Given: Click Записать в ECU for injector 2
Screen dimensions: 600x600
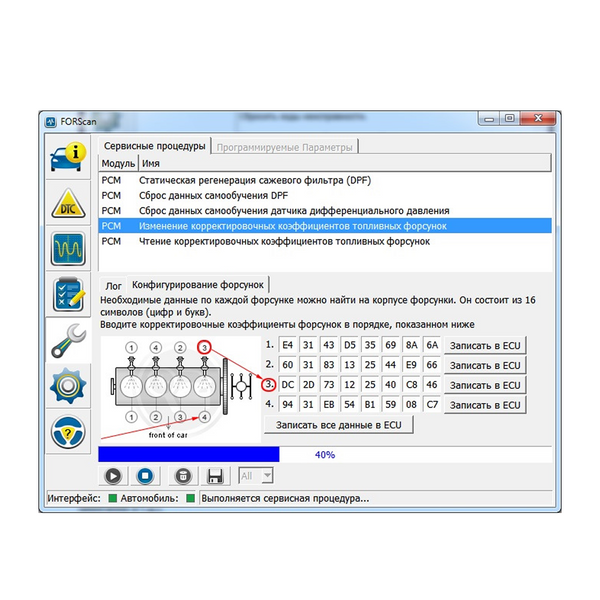Looking at the screenshot, I should point(485,365).
